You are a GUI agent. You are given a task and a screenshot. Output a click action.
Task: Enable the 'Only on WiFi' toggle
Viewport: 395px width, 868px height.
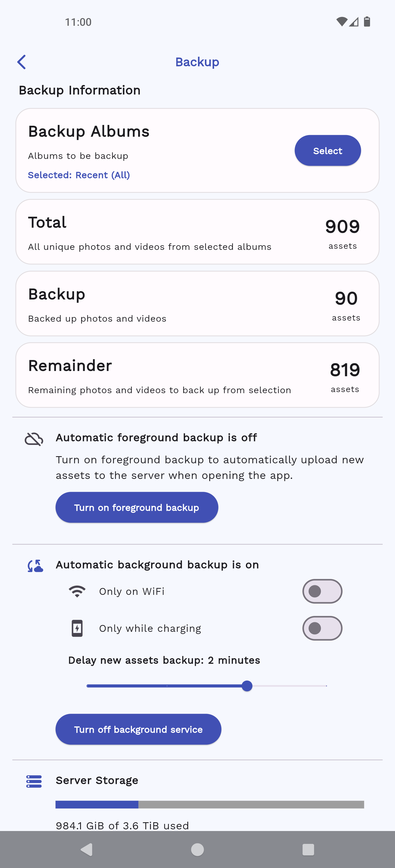322,591
